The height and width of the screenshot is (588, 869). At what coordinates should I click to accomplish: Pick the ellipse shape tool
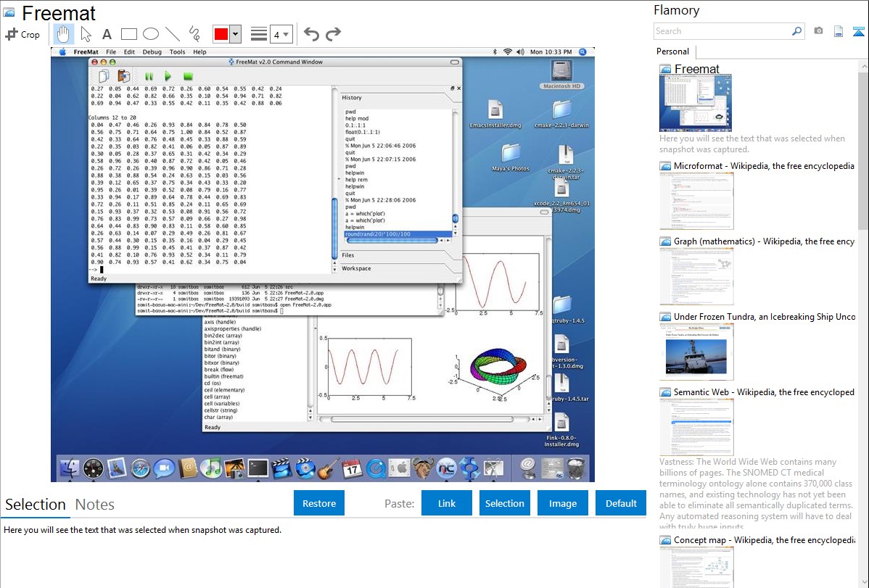click(151, 34)
